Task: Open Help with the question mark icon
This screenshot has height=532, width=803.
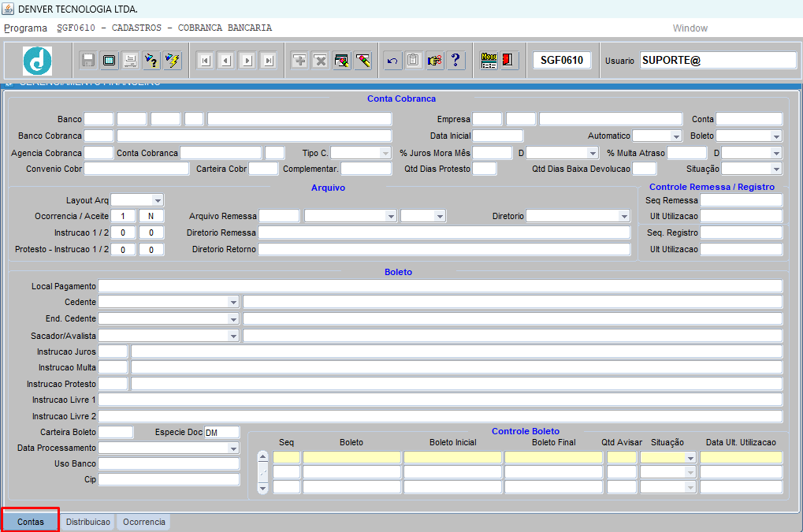Action: point(455,61)
